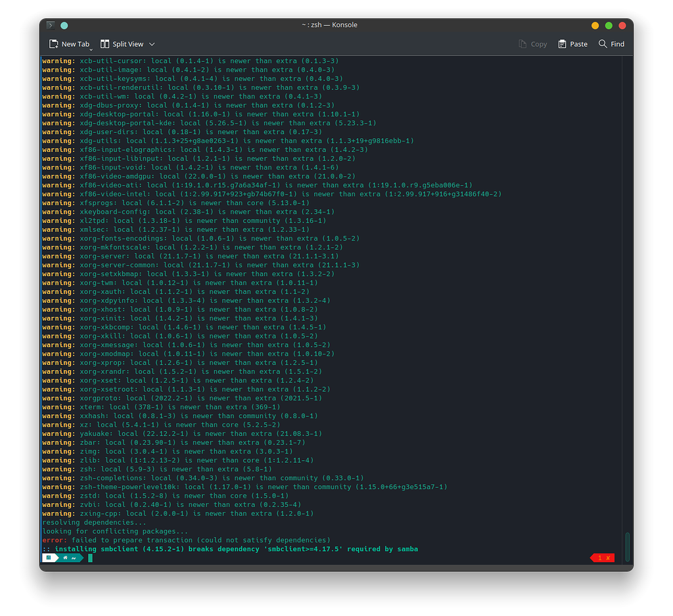The image size is (673, 616).
Task: Open a New Tab in Konsole
Action: [71, 44]
